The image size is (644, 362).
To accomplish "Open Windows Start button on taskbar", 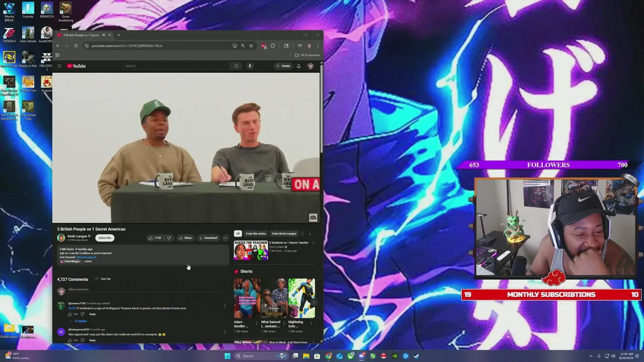I will [x=227, y=356].
